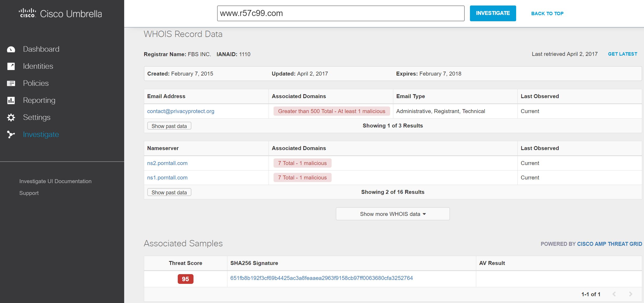Click the Settings gear icon
Image resolution: width=644 pixels, height=303 pixels.
point(11,118)
